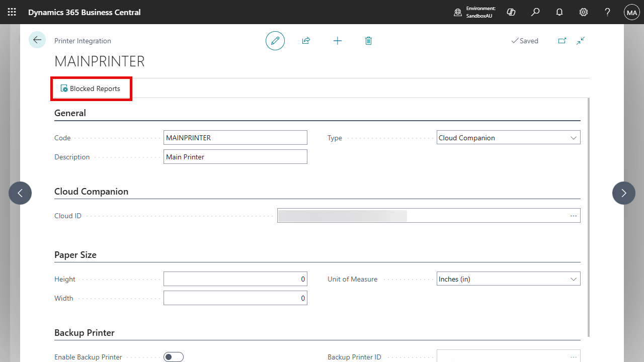The height and width of the screenshot is (362, 644).
Task: Go back with the back arrow
Action: pos(37,40)
